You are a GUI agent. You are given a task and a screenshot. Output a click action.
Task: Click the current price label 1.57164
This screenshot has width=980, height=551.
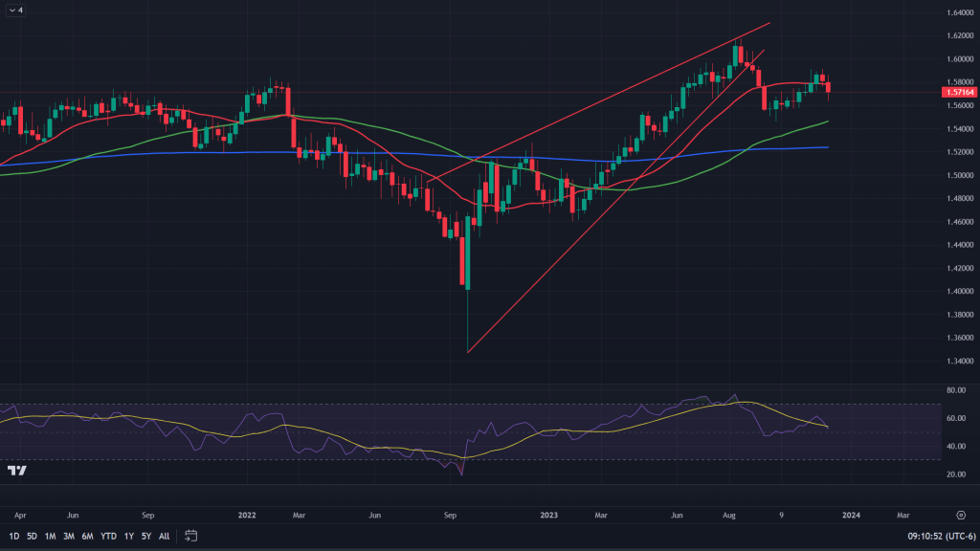point(958,93)
